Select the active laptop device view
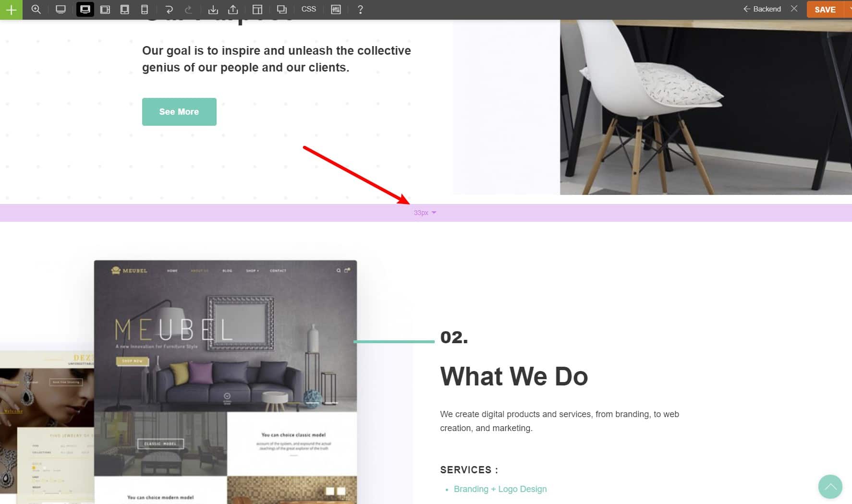Image resolution: width=852 pixels, height=504 pixels. click(85, 9)
